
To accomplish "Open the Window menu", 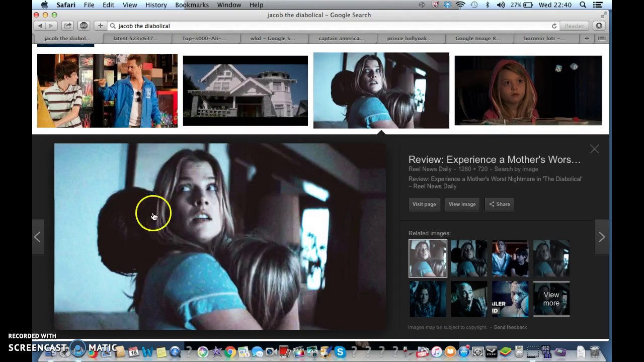I will point(229,5).
